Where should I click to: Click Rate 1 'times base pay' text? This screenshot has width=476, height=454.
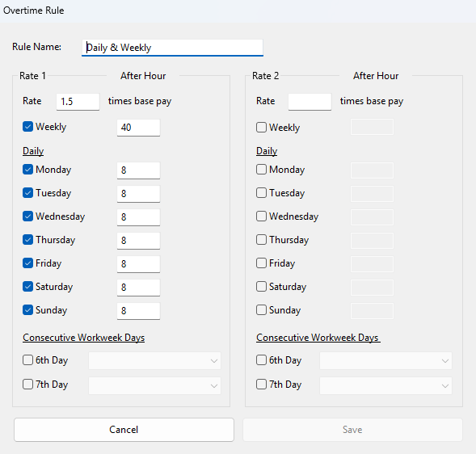click(140, 101)
